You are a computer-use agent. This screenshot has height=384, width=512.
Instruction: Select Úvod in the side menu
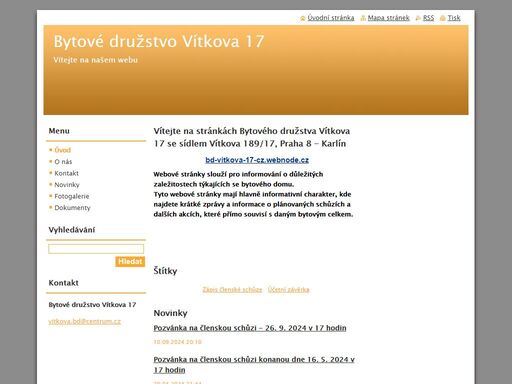point(63,150)
